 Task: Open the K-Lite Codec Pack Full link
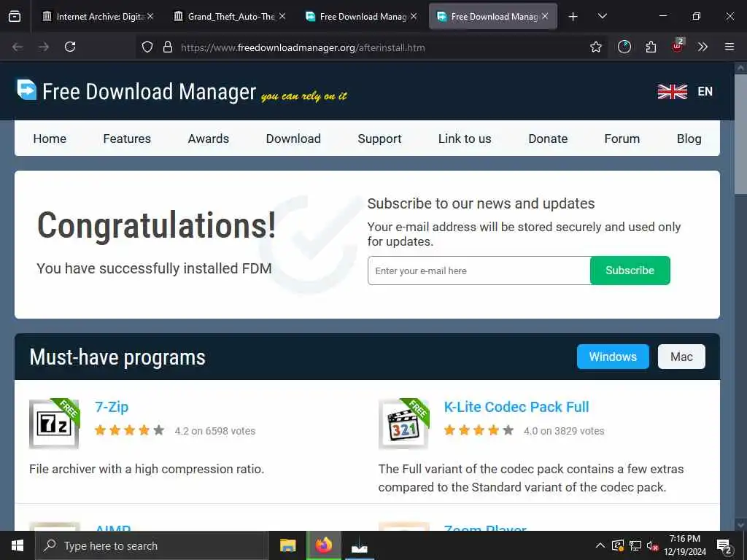[x=516, y=407]
